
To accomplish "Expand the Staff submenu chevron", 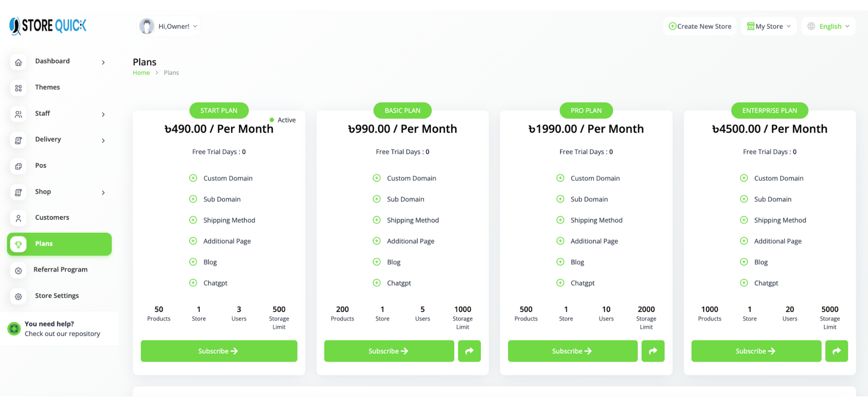I will tap(103, 114).
